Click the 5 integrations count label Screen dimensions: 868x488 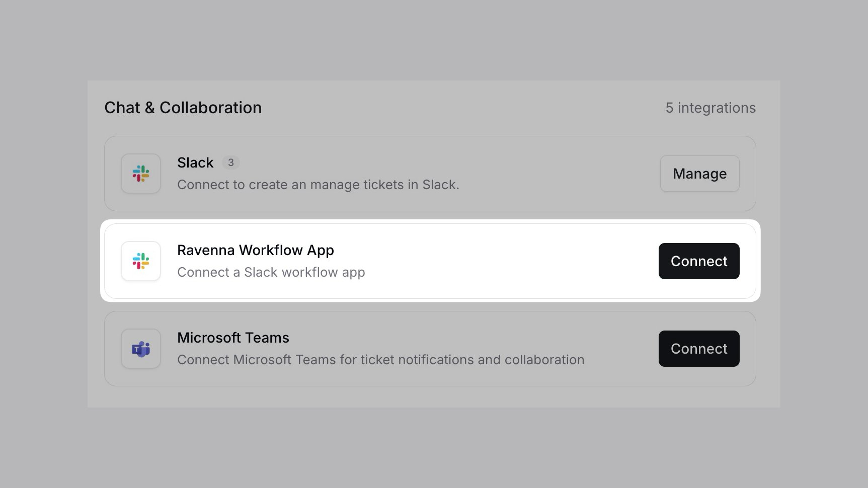point(711,108)
